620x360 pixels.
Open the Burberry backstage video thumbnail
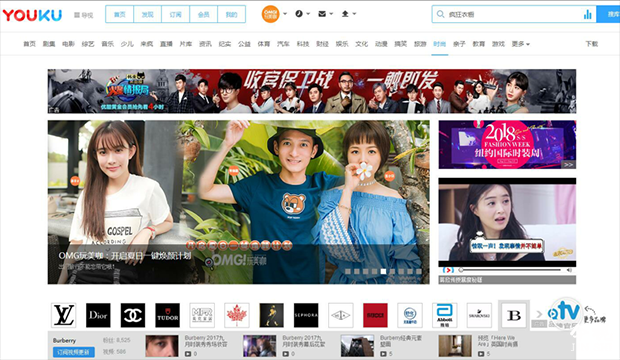(259, 345)
